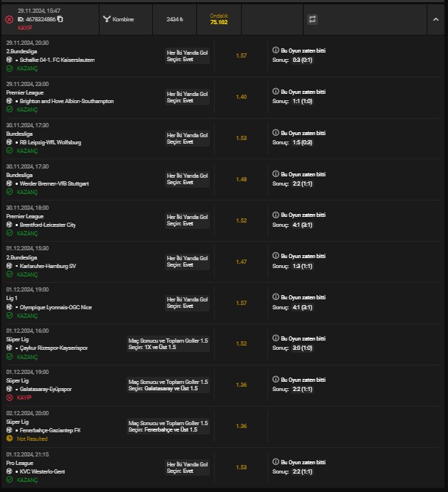Click the total odds value 75.102
The width and height of the screenshot is (448, 492).
coord(219,23)
